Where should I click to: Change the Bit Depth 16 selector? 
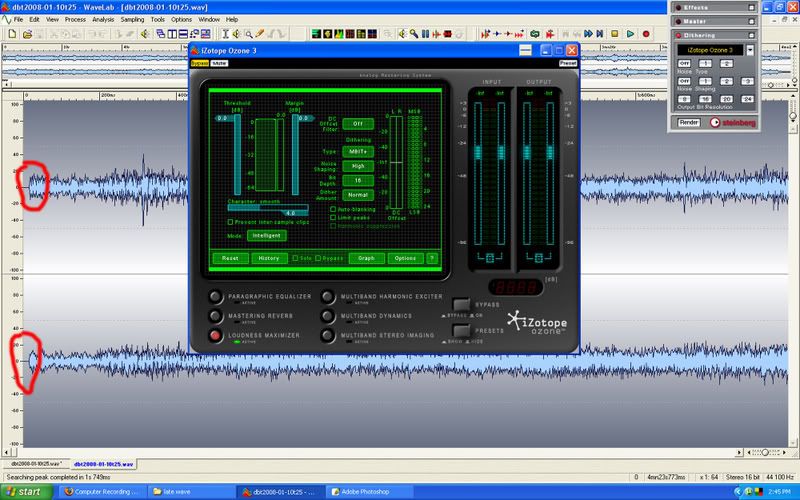pos(358,180)
